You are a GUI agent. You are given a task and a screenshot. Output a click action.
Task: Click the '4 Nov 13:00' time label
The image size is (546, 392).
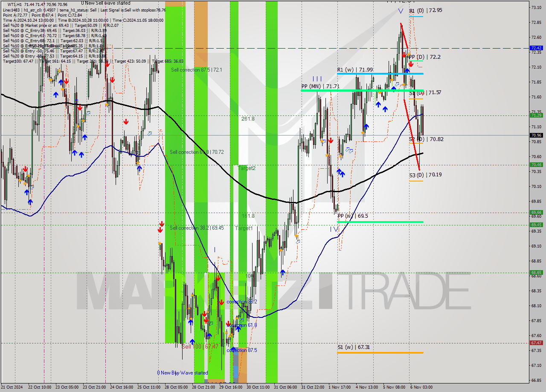[366, 387]
